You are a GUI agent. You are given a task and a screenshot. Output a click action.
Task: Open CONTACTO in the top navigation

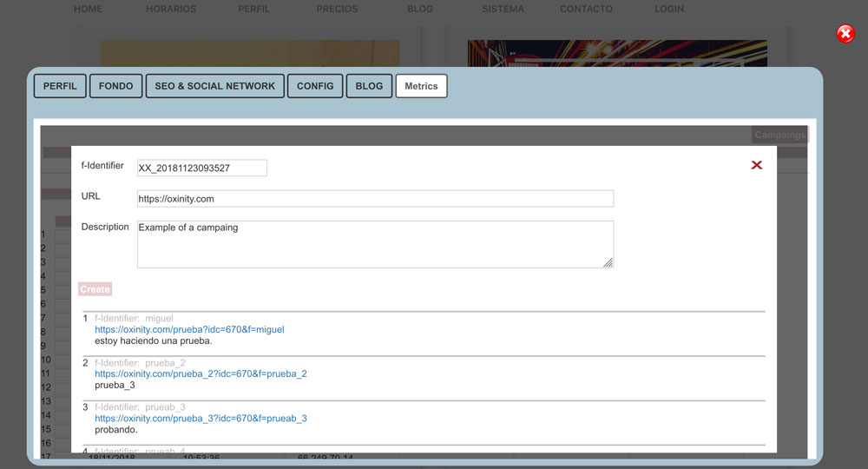click(586, 9)
